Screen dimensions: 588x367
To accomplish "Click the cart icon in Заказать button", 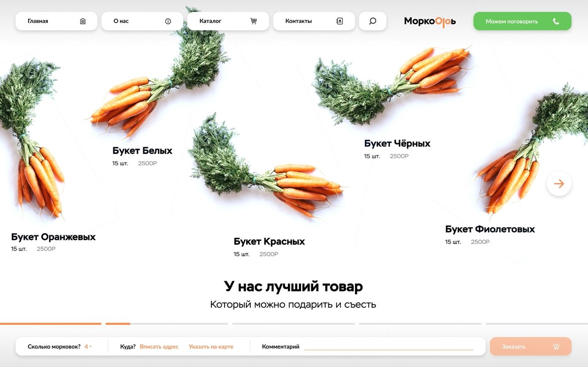I will [556, 347].
